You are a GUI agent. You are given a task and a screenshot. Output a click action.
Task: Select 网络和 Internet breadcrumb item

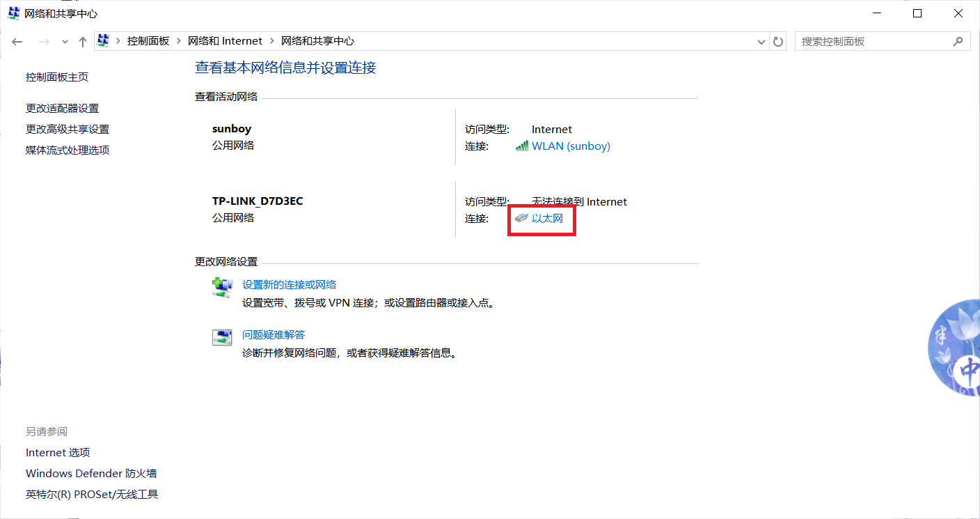click(225, 41)
